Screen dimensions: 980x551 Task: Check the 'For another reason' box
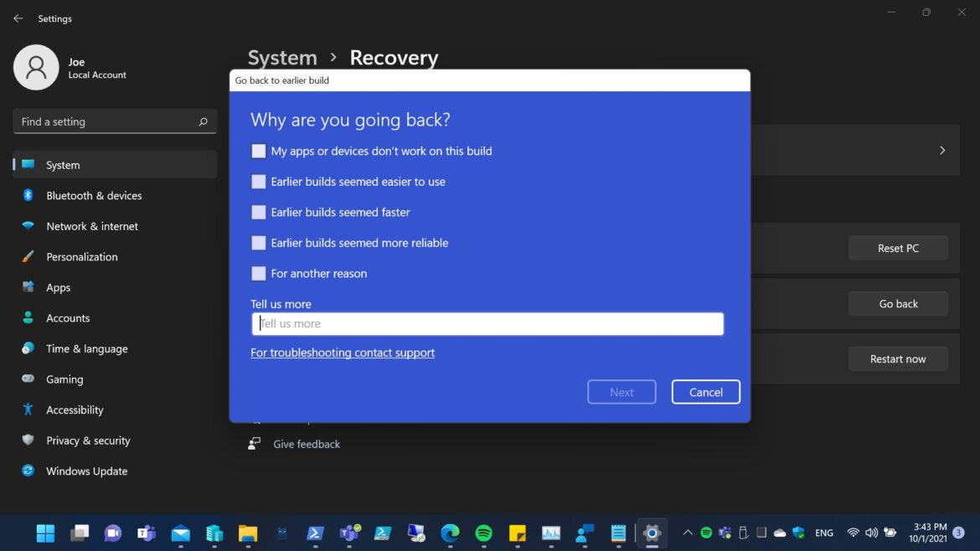(x=259, y=274)
